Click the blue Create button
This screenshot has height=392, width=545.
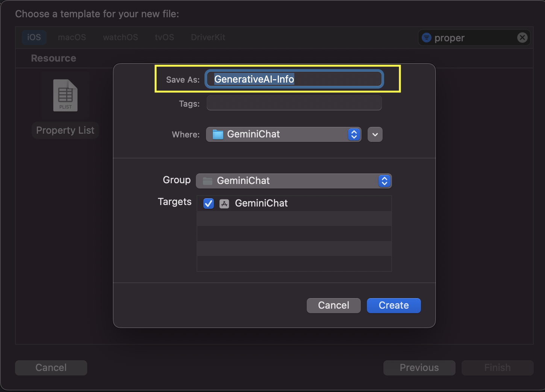(x=394, y=305)
